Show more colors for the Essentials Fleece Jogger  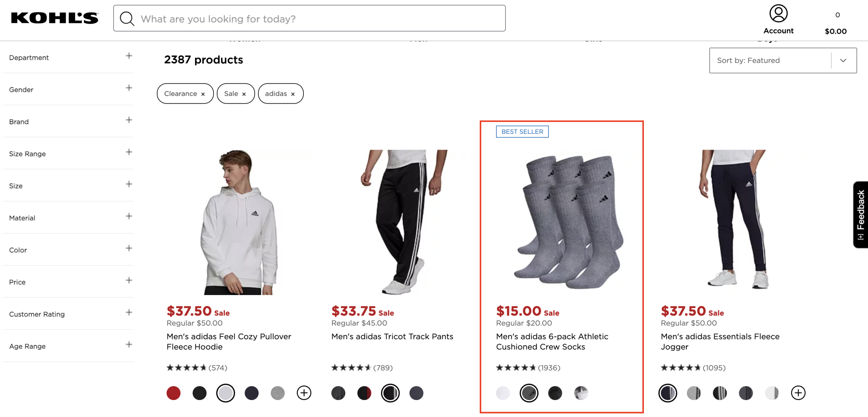(798, 393)
